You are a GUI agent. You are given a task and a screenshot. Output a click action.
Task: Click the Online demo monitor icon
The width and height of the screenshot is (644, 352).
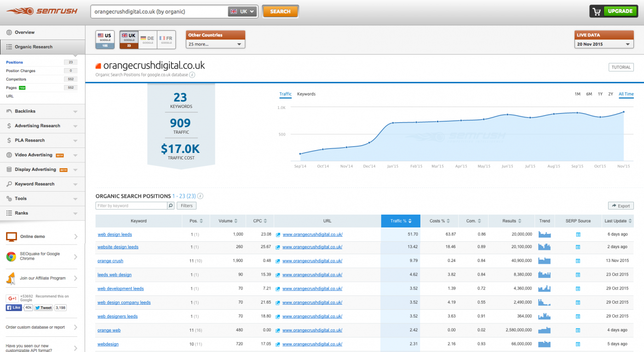[11, 237]
